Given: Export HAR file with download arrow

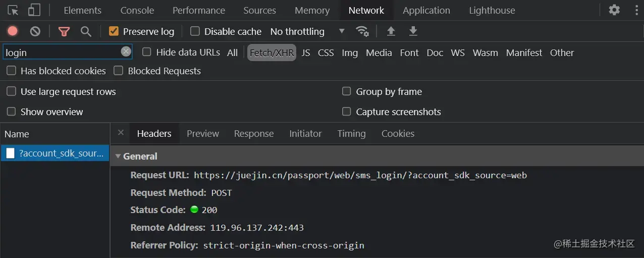Looking at the screenshot, I should coord(413,31).
